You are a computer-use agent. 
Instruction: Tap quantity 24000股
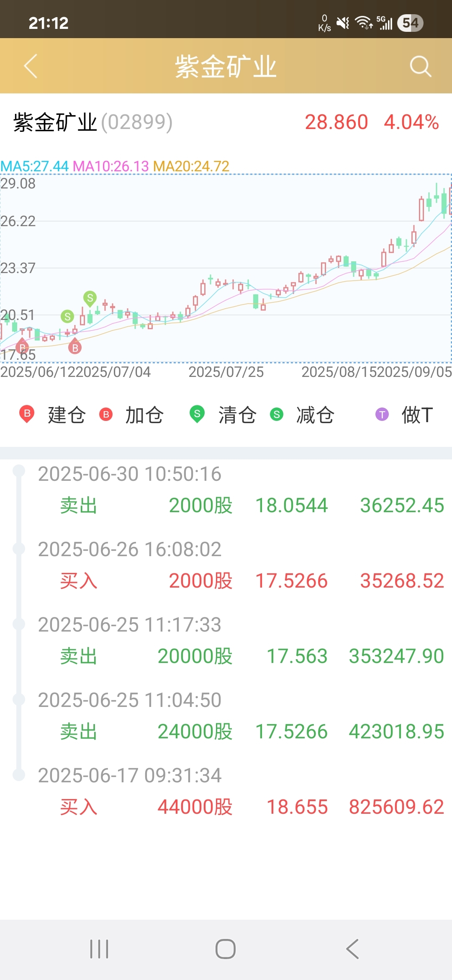(x=195, y=732)
